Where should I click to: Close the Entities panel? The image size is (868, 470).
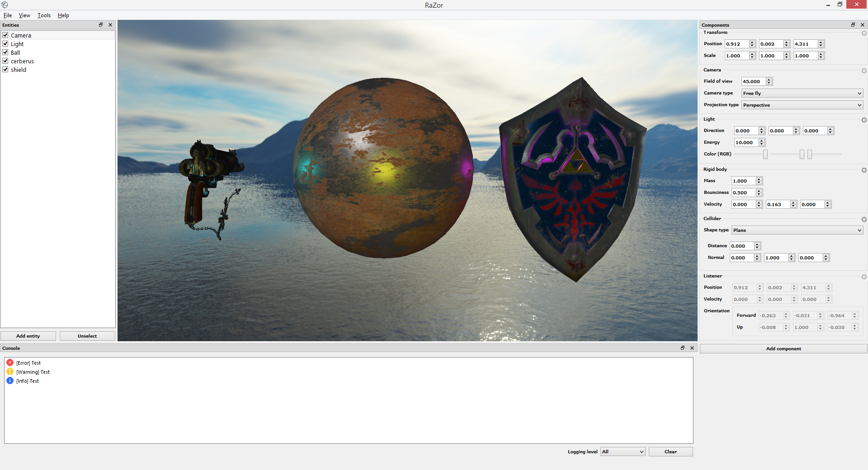point(110,25)
